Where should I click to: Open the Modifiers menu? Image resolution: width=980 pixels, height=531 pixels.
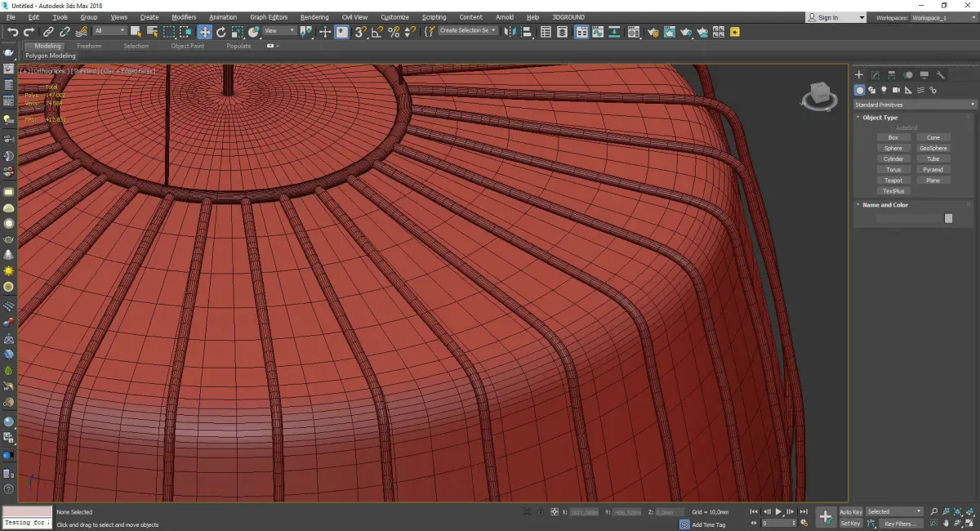coord(184,17)
